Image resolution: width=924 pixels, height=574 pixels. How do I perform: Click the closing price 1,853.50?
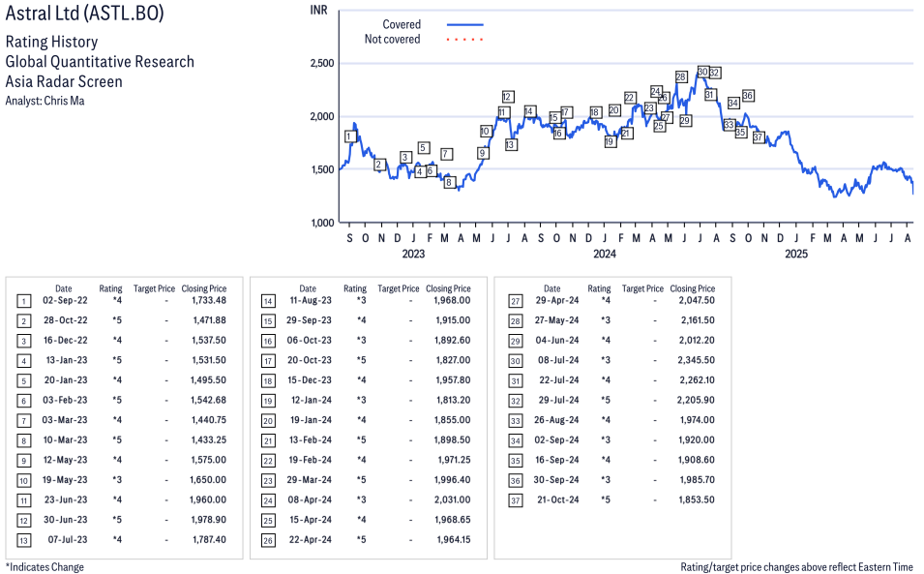697,499
